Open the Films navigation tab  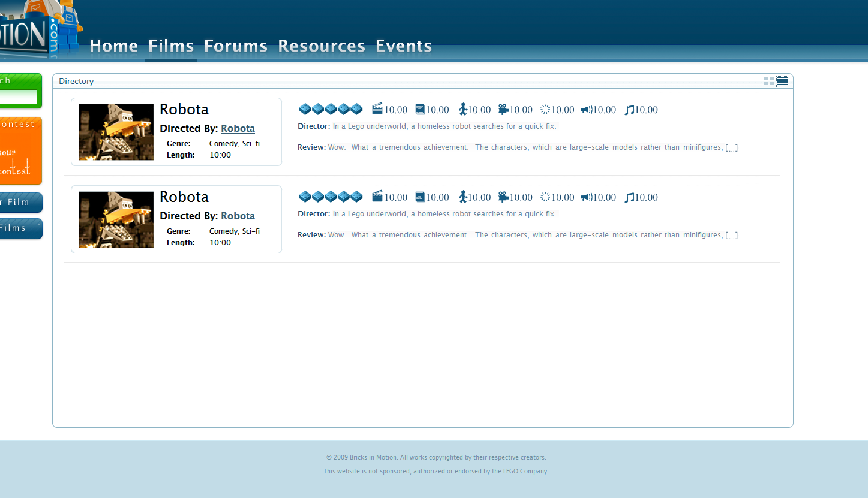tap(171, 46)
